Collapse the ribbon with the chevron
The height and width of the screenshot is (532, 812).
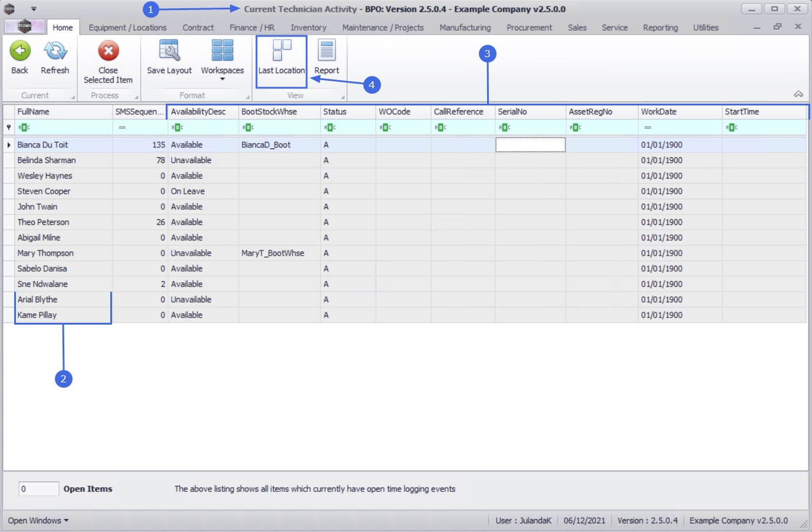[x=798, y=94]
